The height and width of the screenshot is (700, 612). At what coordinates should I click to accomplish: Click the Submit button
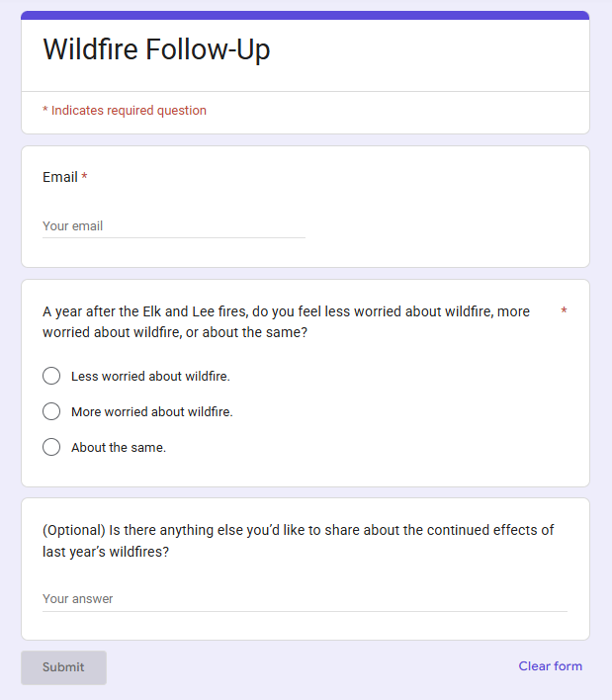pos(63,667)
